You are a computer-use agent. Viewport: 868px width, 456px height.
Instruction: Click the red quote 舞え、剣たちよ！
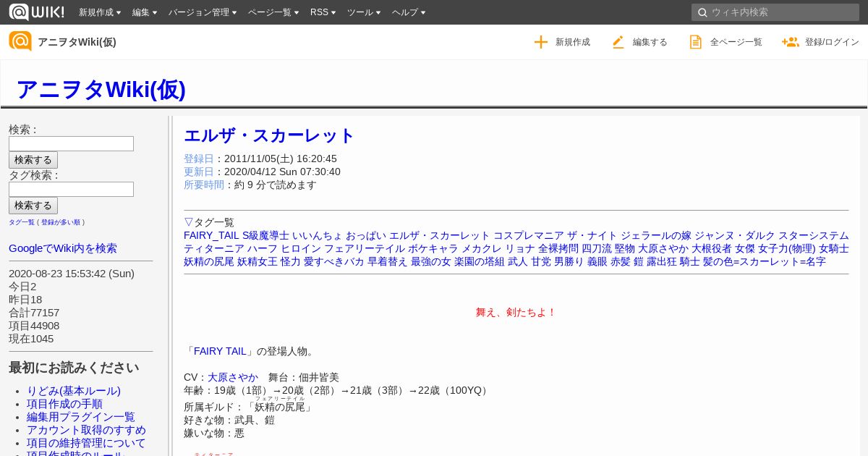516,312
